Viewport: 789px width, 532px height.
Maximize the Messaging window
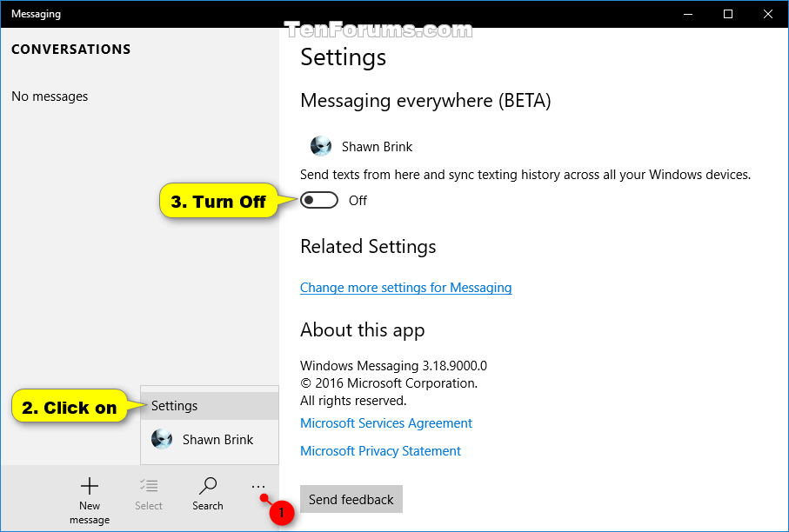coord(727,14)
